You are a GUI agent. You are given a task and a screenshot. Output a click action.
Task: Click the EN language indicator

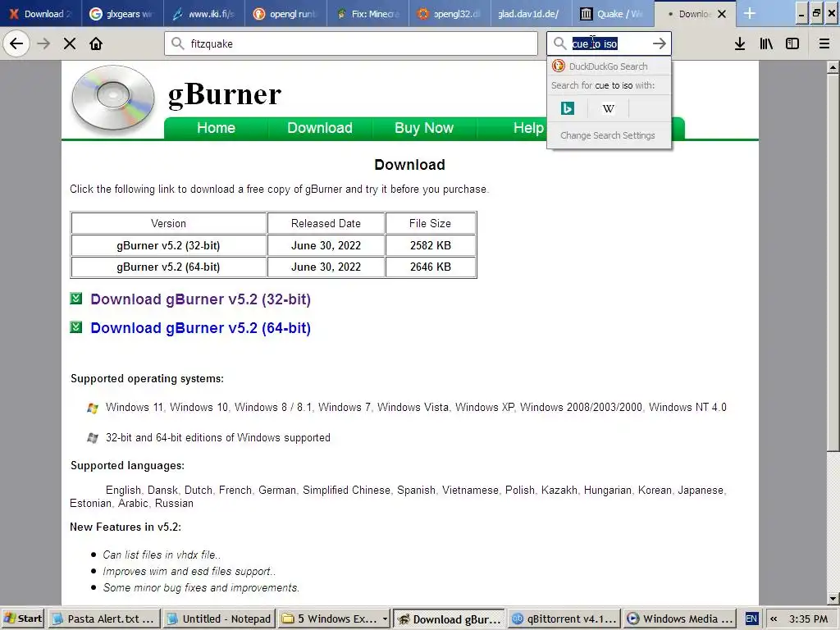tap(751, 619)
